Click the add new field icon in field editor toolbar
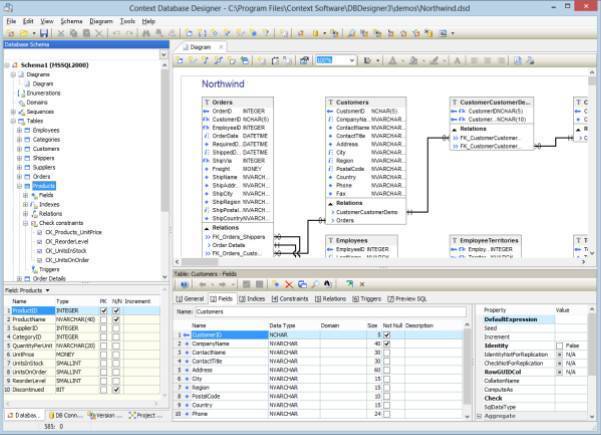 pos(276,284)
